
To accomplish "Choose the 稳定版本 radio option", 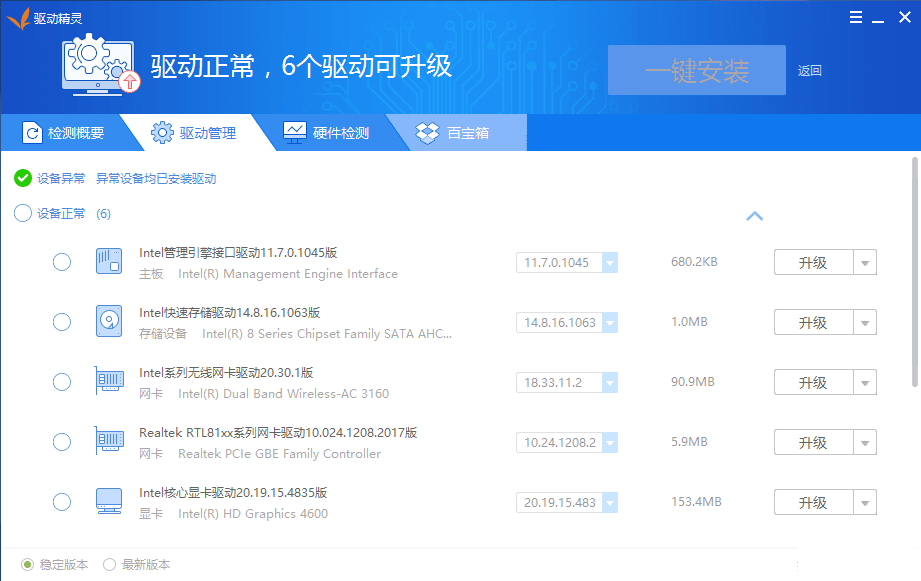I will (28, 565).
